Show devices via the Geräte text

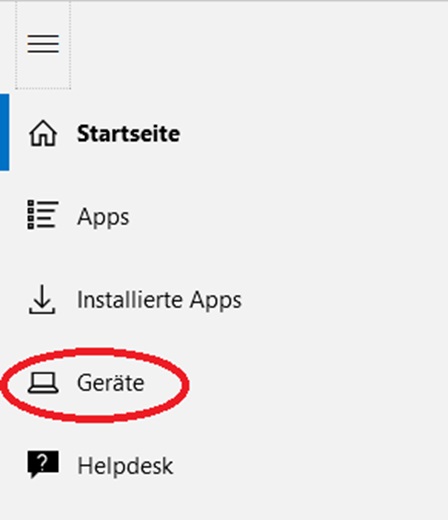coord(111,383)
